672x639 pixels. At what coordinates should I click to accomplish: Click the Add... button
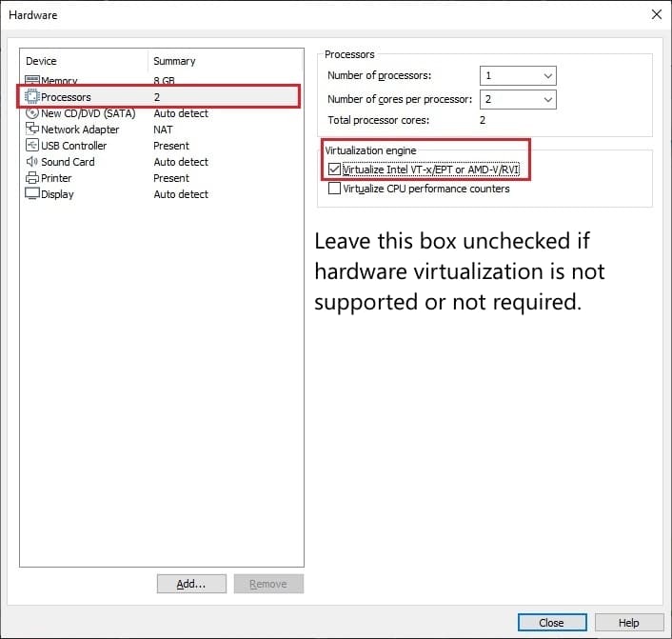[191, 584]
